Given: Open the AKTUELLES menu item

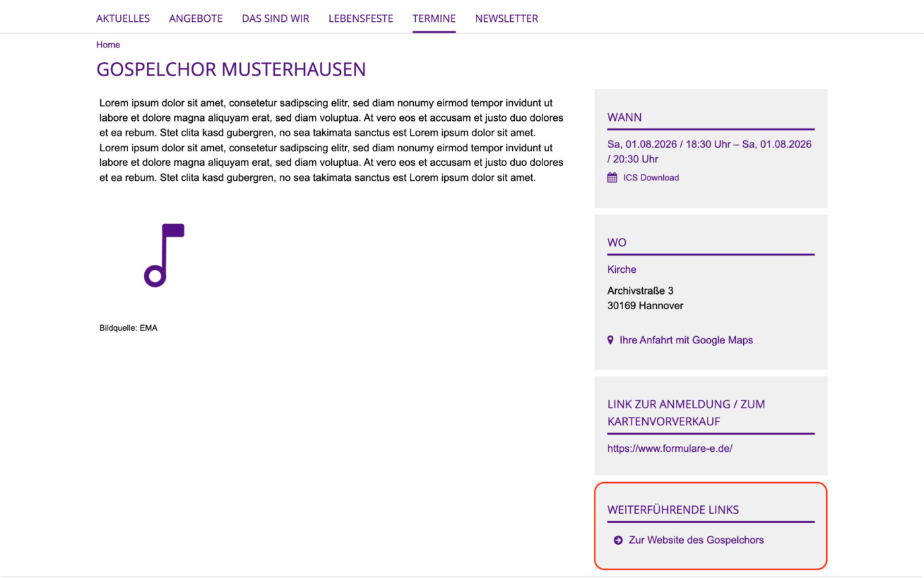Looking at the screenshot, I should (123, 18).
